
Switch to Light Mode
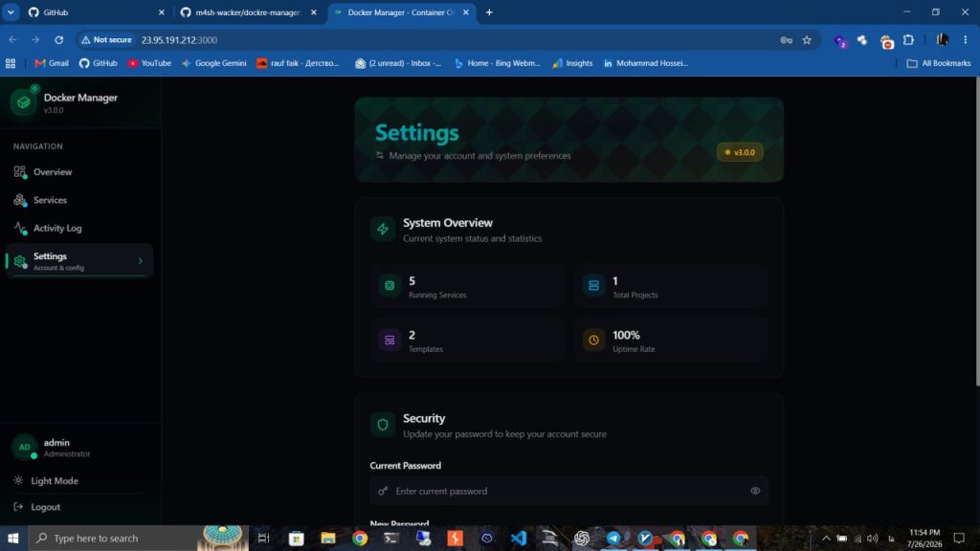tap(55, 480)
